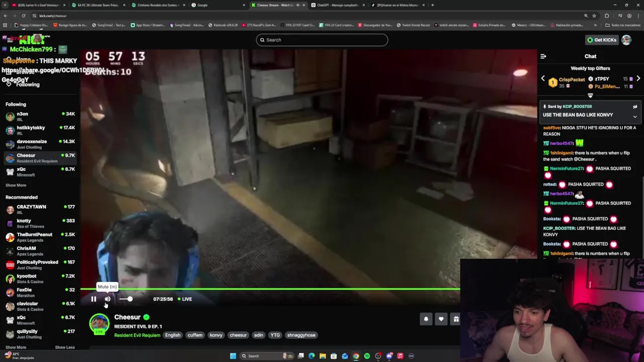Viewport: 644px width, 362px height.
Task: Select the cheesur tag
Action: point(238,335)
